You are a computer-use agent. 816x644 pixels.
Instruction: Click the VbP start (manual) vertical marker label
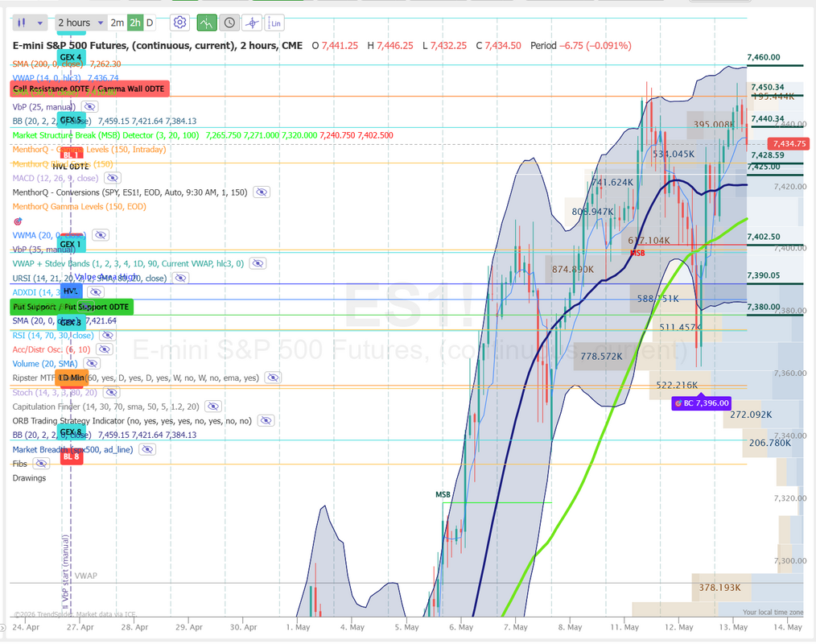point(66,572)
